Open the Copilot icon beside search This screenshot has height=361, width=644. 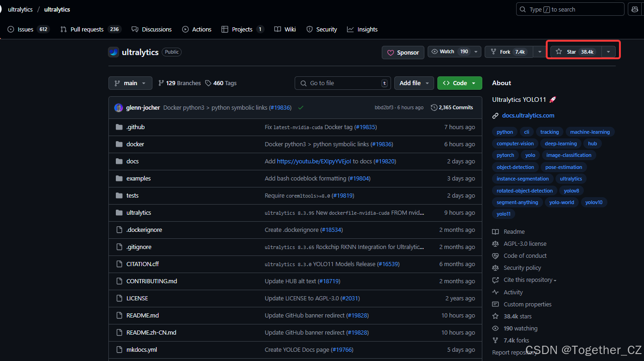pyautogui.click(x=635, y=9)
